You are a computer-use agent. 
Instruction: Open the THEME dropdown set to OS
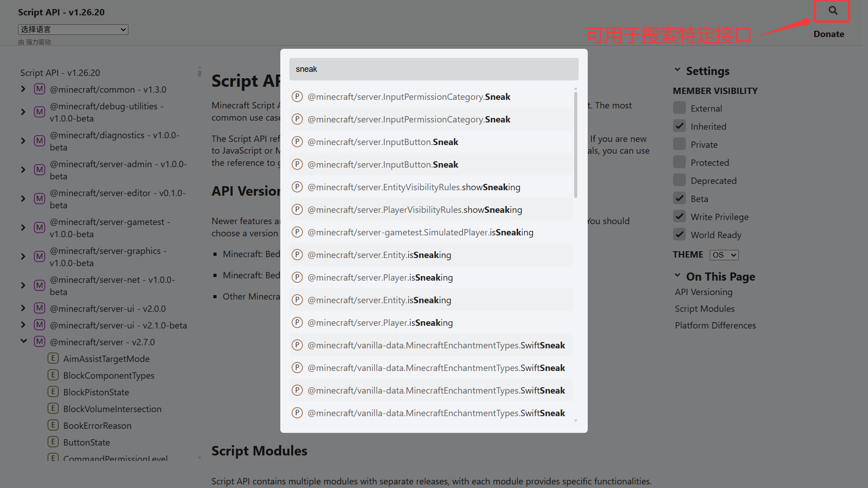pos(724,255)
